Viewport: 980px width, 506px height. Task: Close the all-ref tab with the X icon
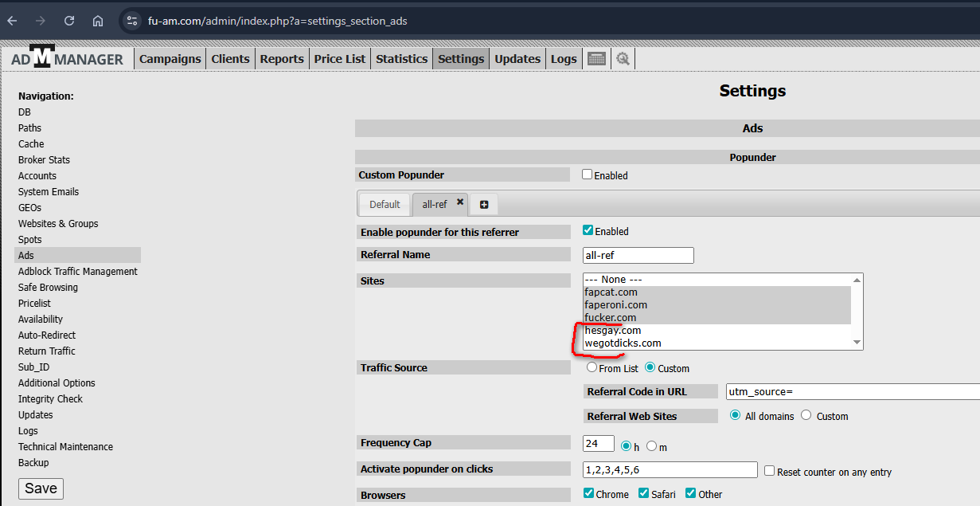coord(460,202)
